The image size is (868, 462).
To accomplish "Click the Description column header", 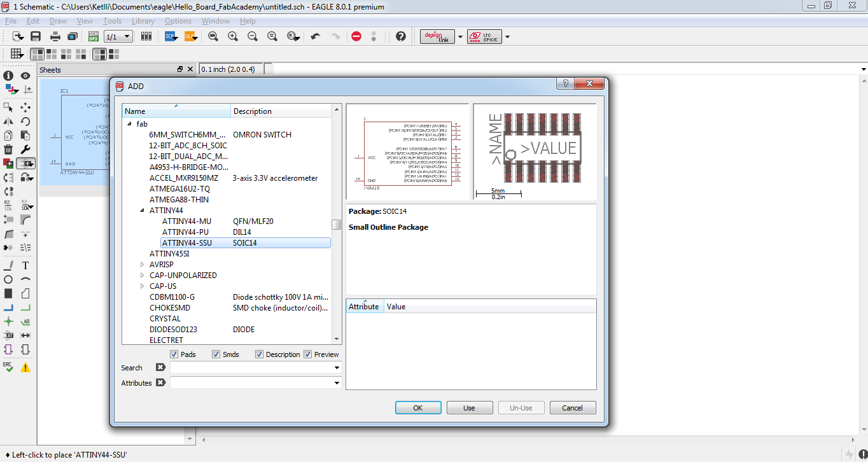I will coord(281,111).
